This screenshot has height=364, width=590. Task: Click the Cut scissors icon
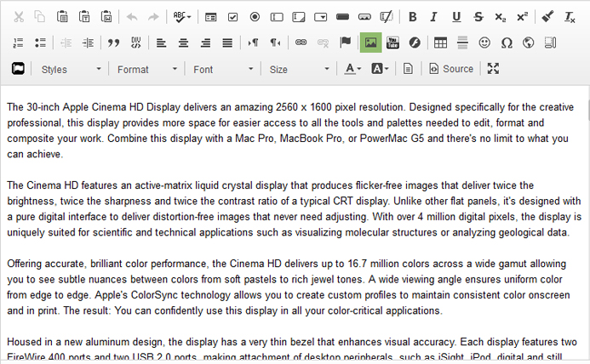(19, 17)
